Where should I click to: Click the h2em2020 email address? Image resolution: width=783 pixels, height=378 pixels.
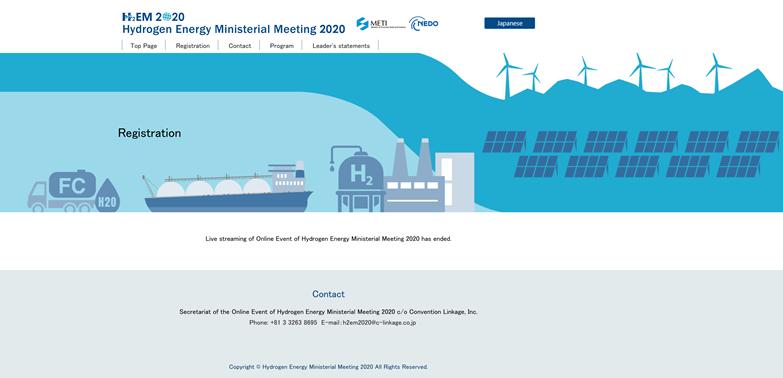(x=379, y=323)
